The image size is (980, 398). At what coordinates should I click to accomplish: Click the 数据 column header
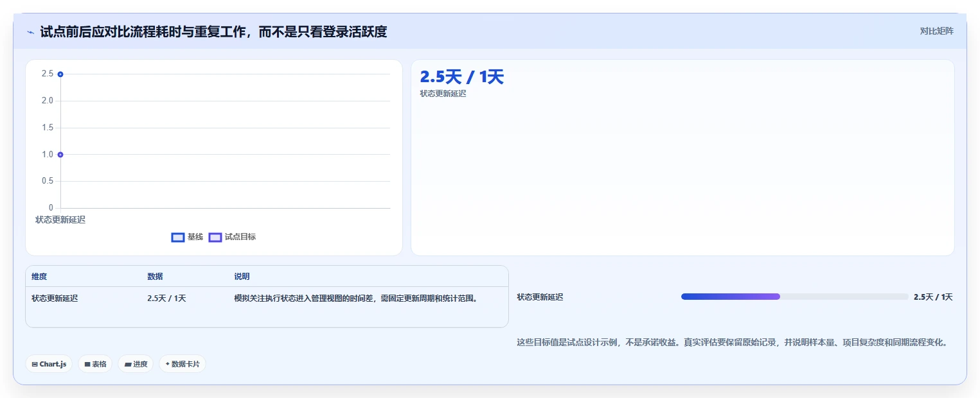155,277
